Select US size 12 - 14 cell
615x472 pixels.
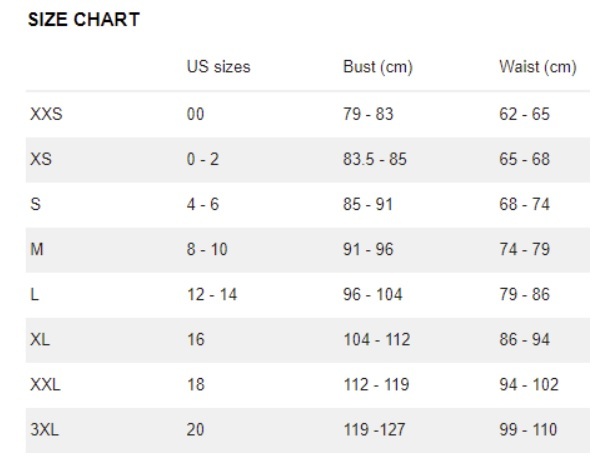coord(212,295)
